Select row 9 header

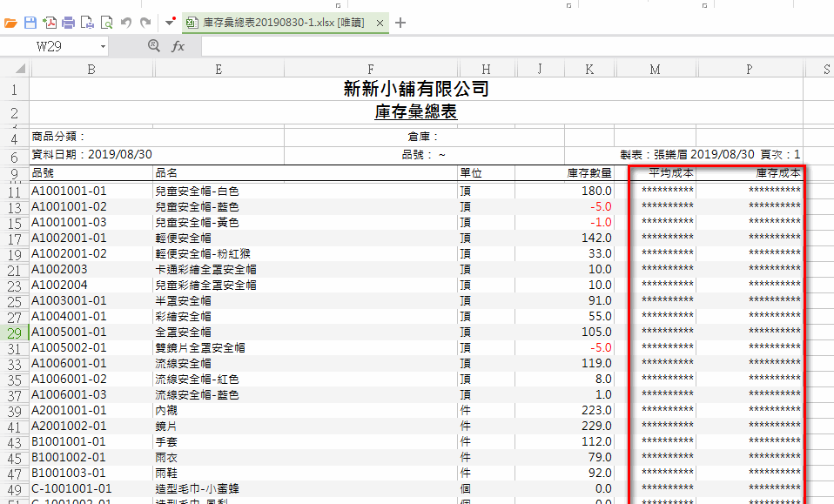click(14, 173)
